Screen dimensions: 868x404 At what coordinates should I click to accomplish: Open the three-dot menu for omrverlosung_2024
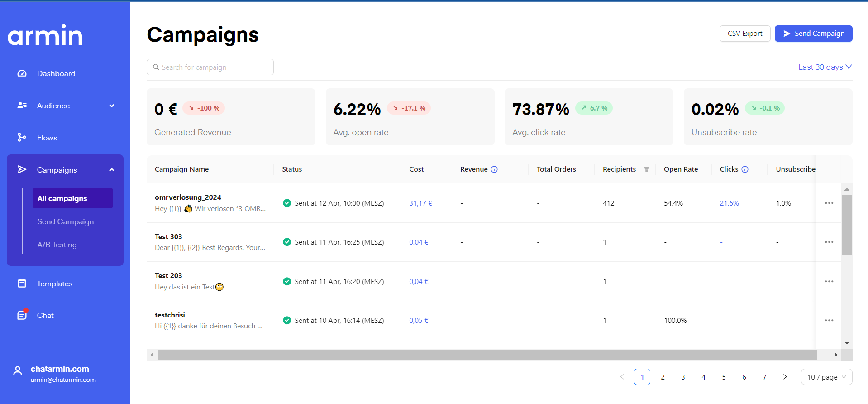[829, 203]
